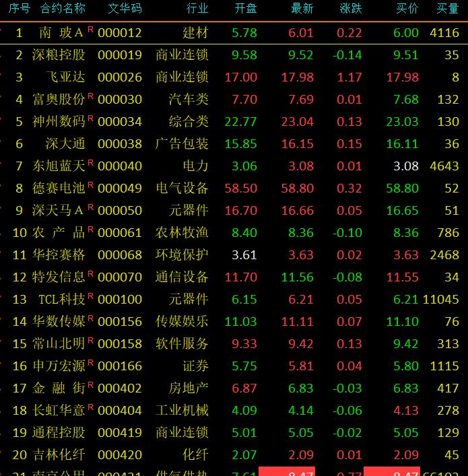Click the 证券 industry cell

(x=195, y=366)
